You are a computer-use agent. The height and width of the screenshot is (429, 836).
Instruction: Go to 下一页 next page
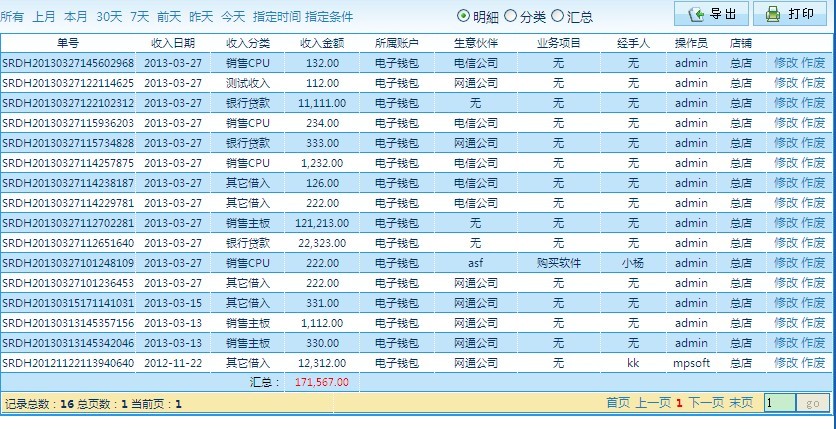704,403
